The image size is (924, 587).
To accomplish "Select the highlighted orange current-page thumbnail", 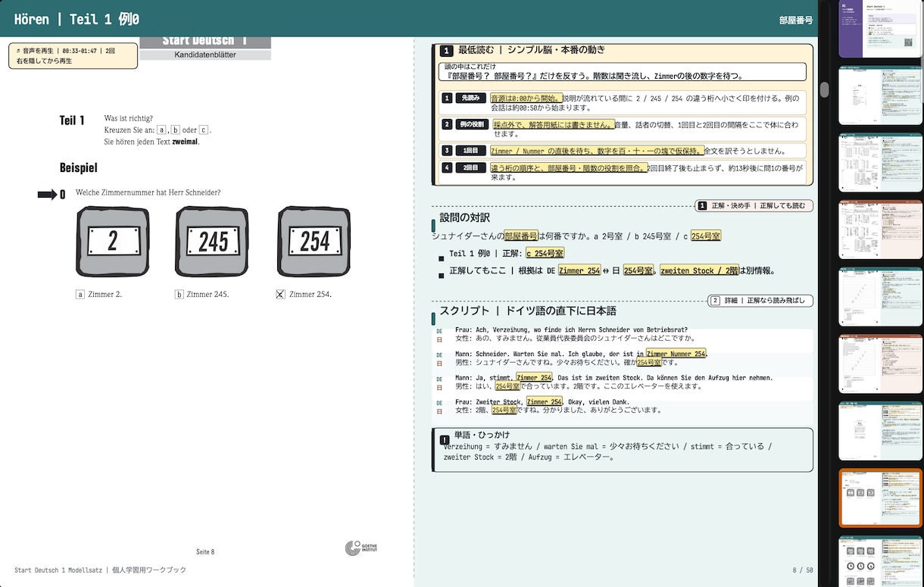I will point(880,498).
